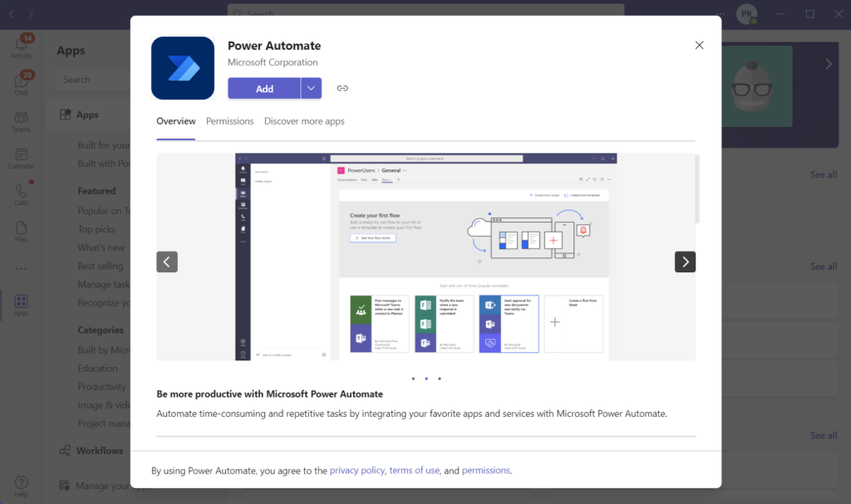Open the privacy policy link
This screenshot has height=504, width=851.
[357, 470]
